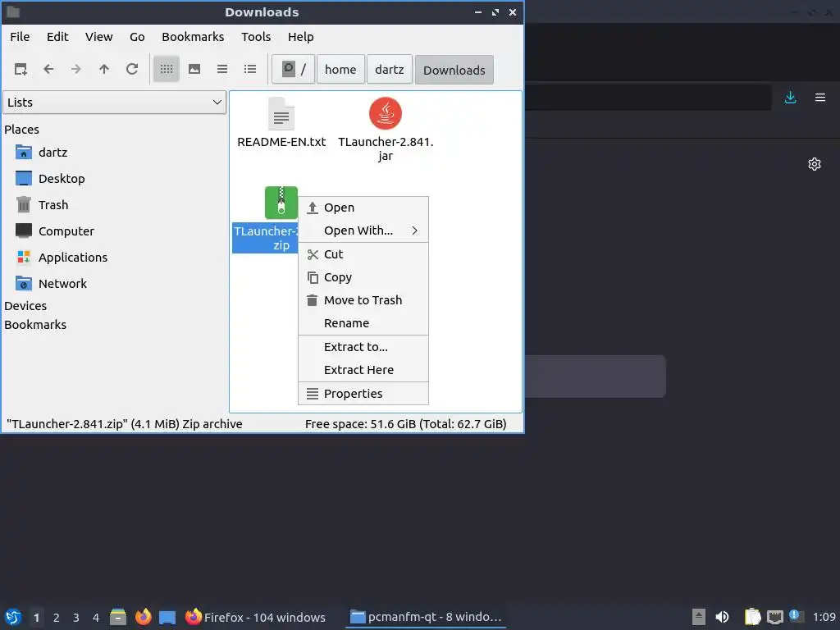Open a new tab with toolbar icon
The width and height of the screenshot is (840, 630).
tap(21, 69)
